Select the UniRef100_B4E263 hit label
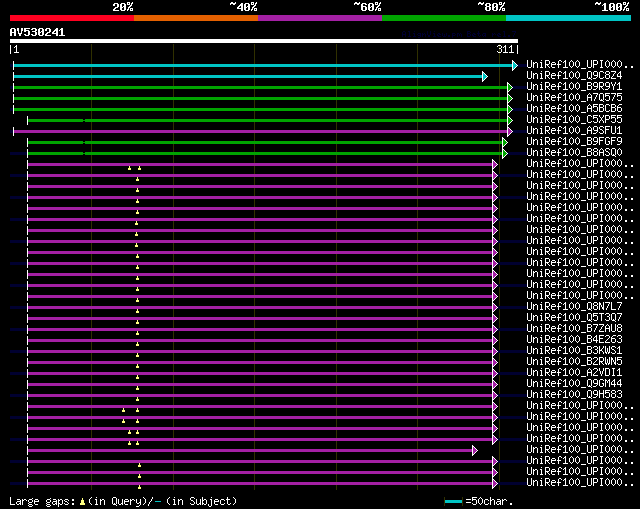Screen dimensions: 640x509 573,340
